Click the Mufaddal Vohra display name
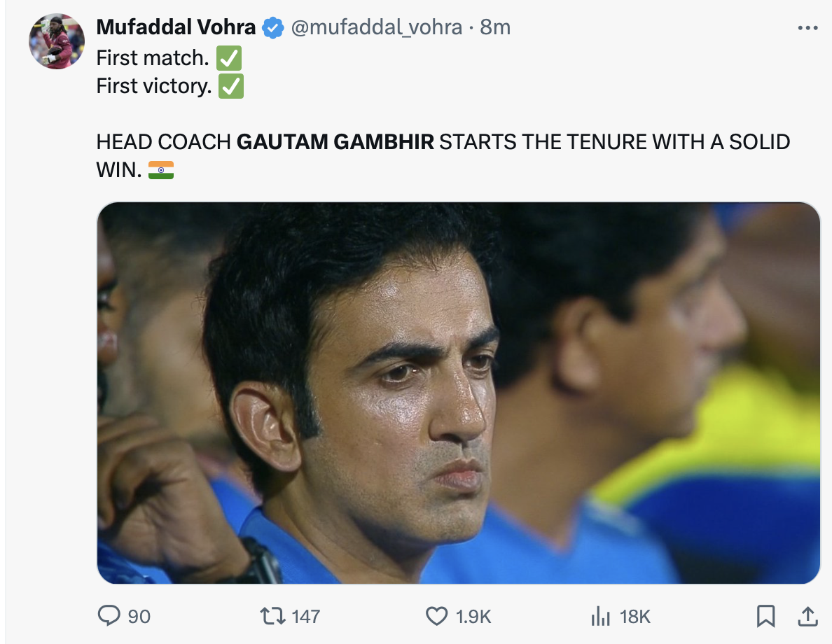The height and width of the screenshot is (644, 832). coord(176,27)
